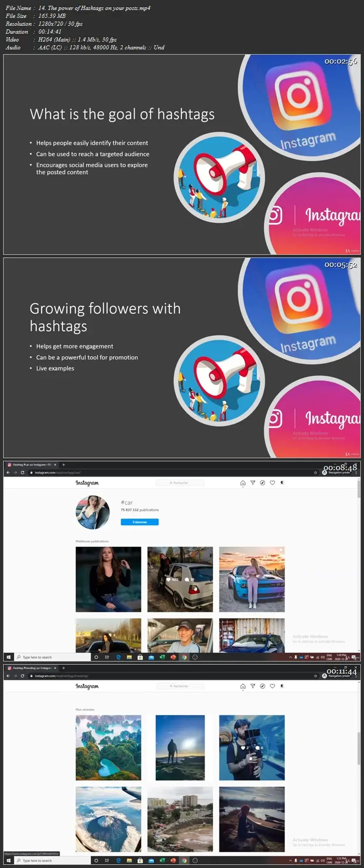Open explore compass icon on #car page
Image resolution: width=364 pixels, height=868 pixels.
[x=262, y=483]
